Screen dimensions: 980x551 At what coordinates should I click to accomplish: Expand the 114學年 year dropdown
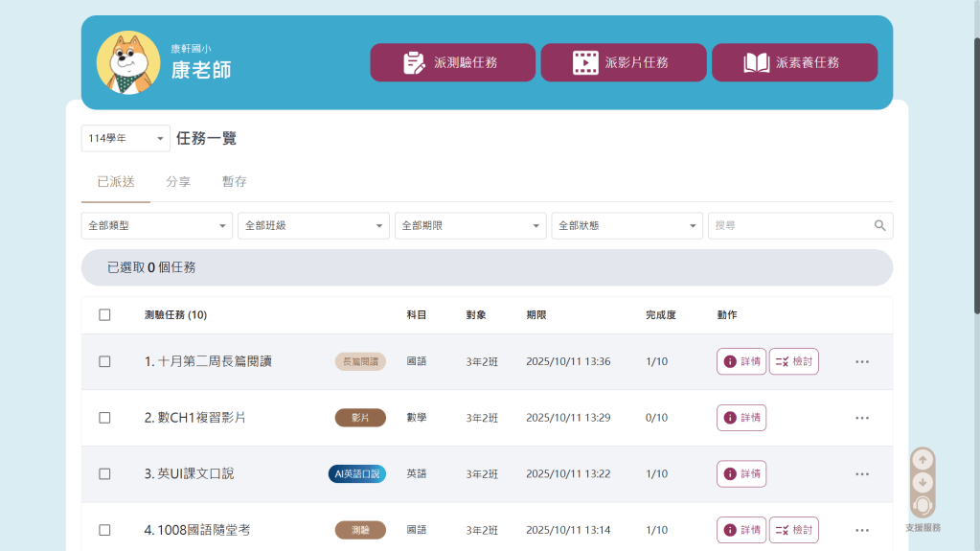pos(125,139)
